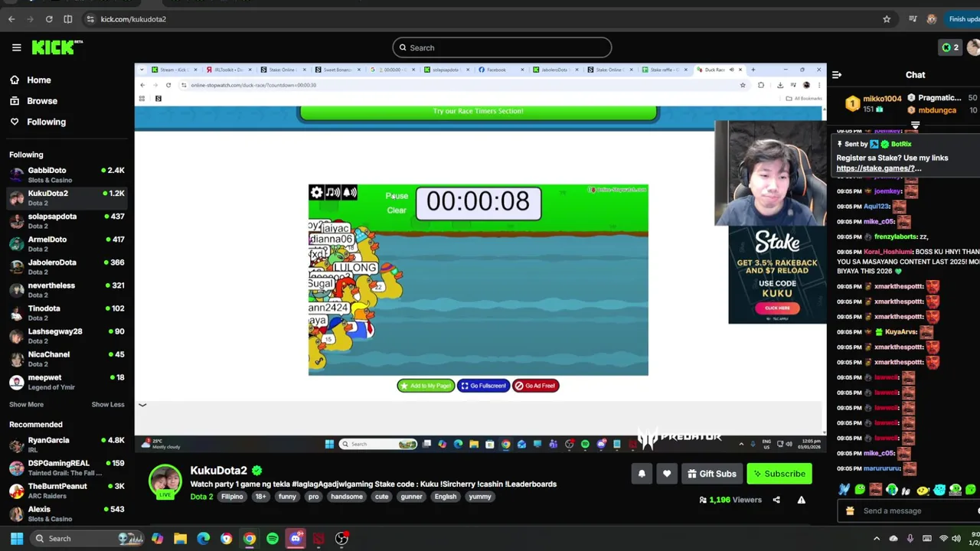Open the Kick hamburger menu
This screenshot has height=551, width=980.
(x=16, y=47)
